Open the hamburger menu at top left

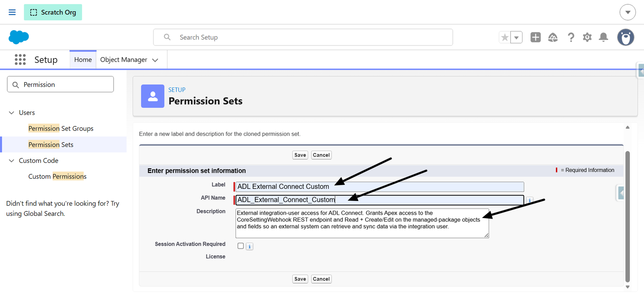pyautogui.click(x=12, y=12)
